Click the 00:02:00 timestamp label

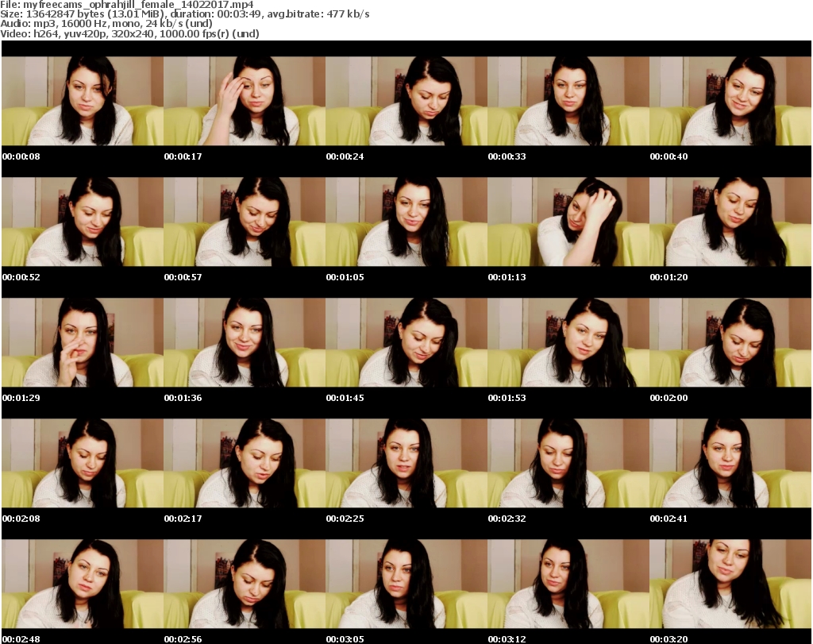(669, 398)
